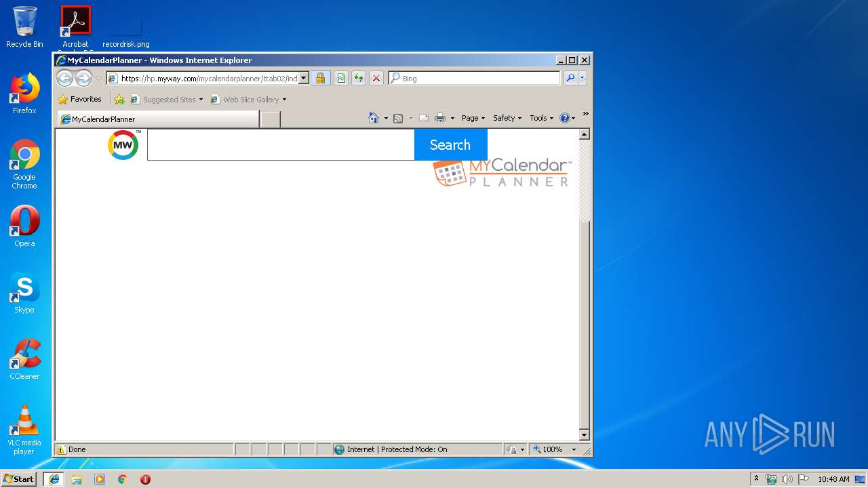Click the Refresh page icon
Screen dimensions: 868x488
(359, 79)
